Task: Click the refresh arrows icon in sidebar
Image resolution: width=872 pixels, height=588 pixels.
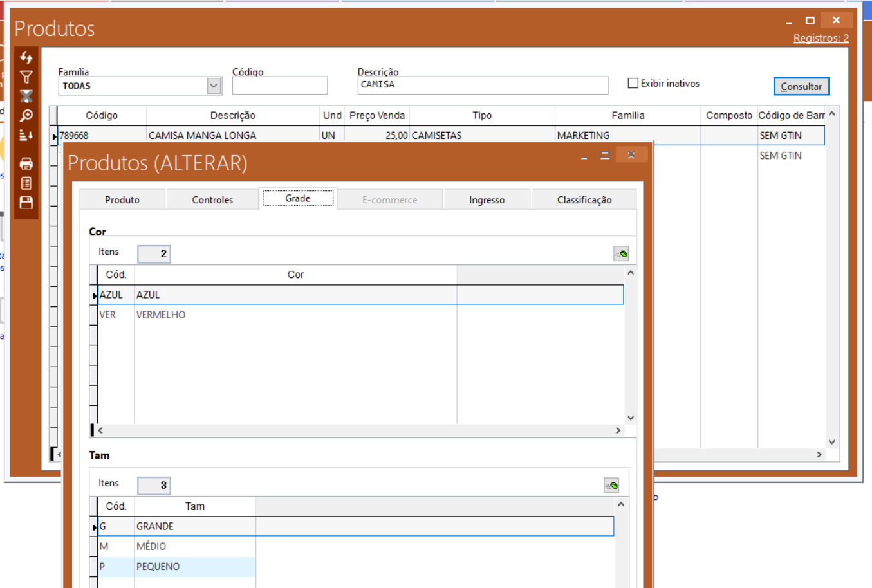Action: [x=26, y=58]
